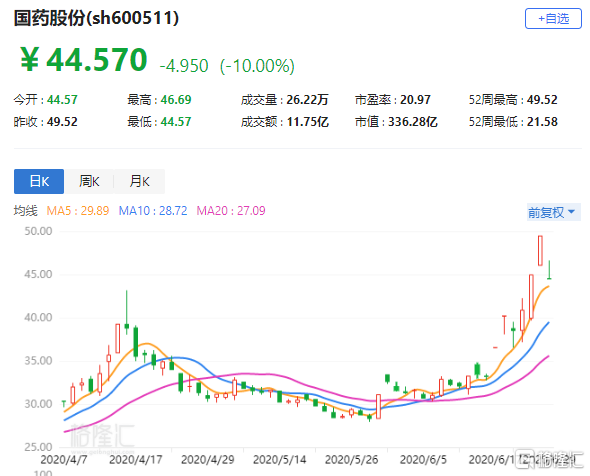590x476 pixels.
Task: Click 今开 value 44.57
Action: coord(62,100)
